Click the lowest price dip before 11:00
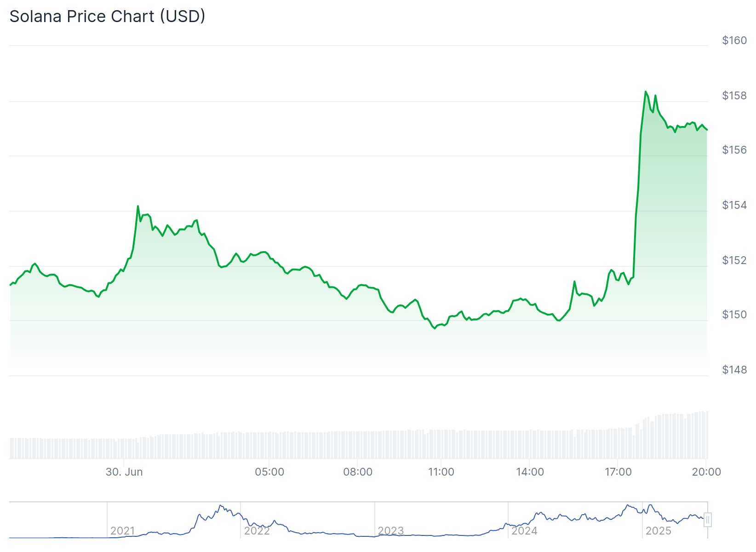The height and width of the screenshot is (552, 756). (435, 328)
